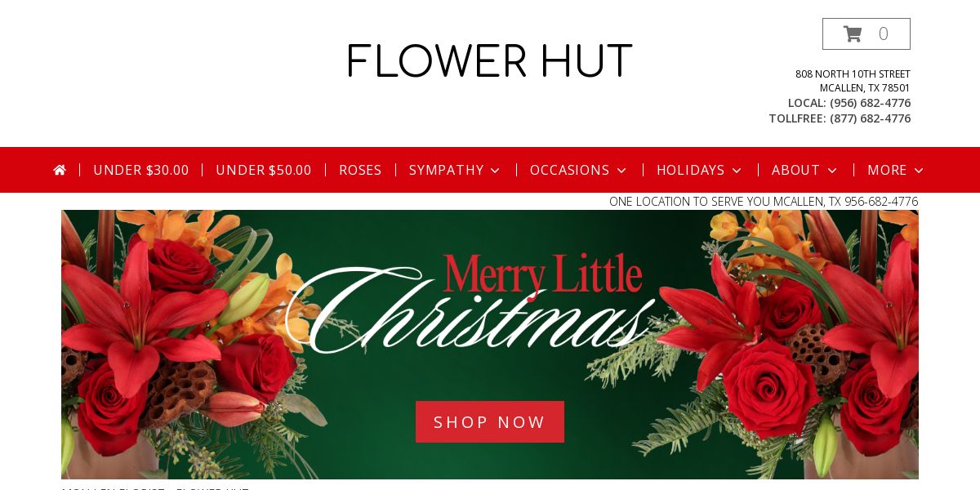Click the Sympathy menu label

(447, 170)
